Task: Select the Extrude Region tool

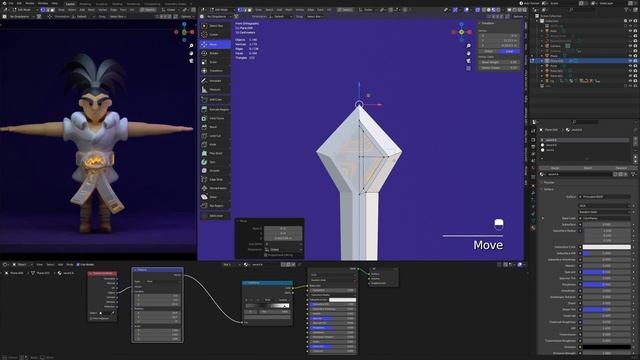Action: click(x=215, y=109)
